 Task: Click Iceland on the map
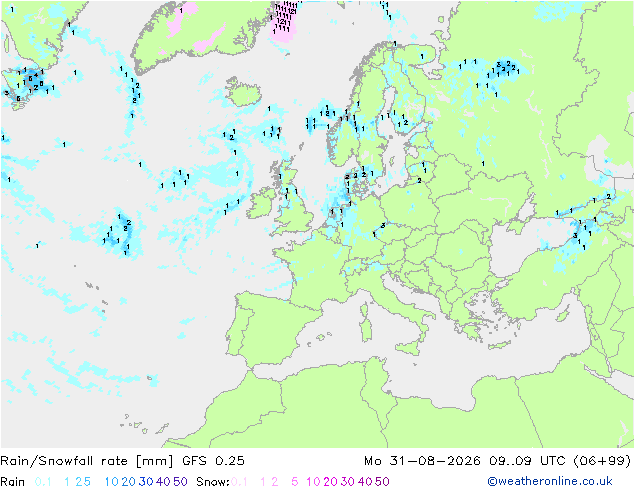pos(243,92)
